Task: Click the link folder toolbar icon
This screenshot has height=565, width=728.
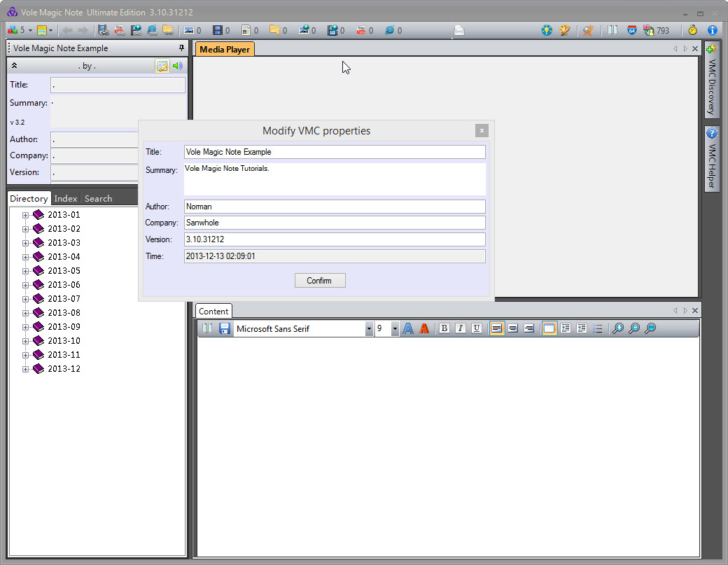Action: coord(167,30)
